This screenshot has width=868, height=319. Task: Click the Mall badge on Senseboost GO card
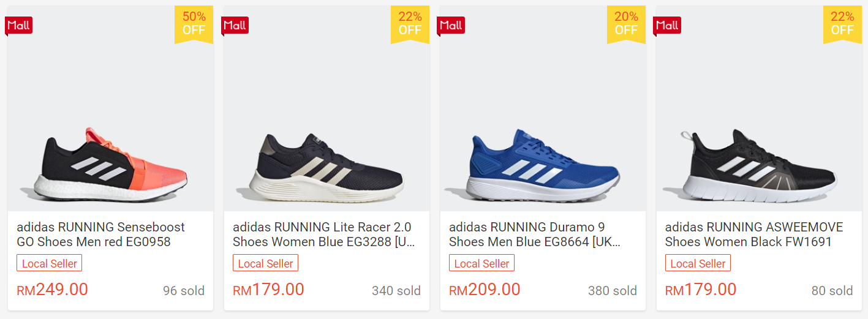tap(18, 25)
